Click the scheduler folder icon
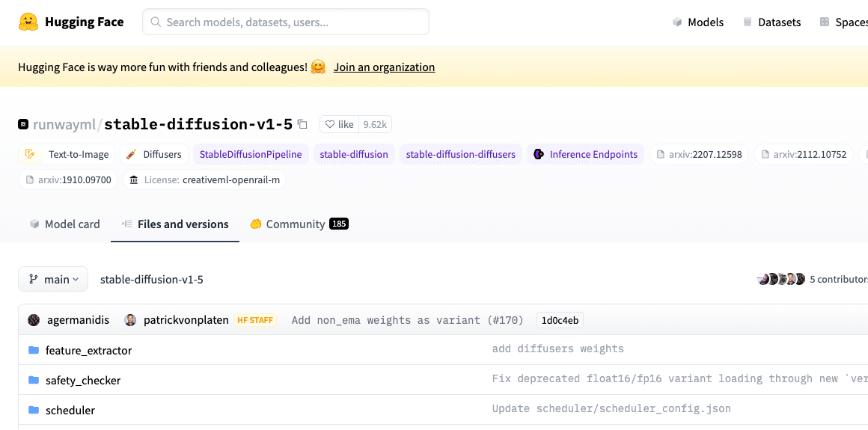 click(34, 410)
